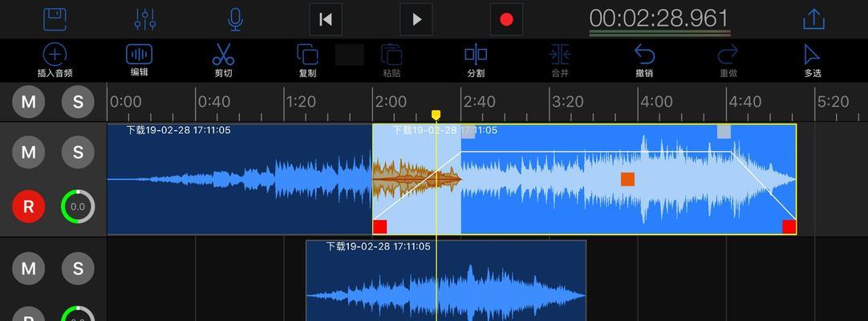Image resolution: width=868 pixels, height=321 pixels.
Task: Start playback with the play button
Action: 416,19
